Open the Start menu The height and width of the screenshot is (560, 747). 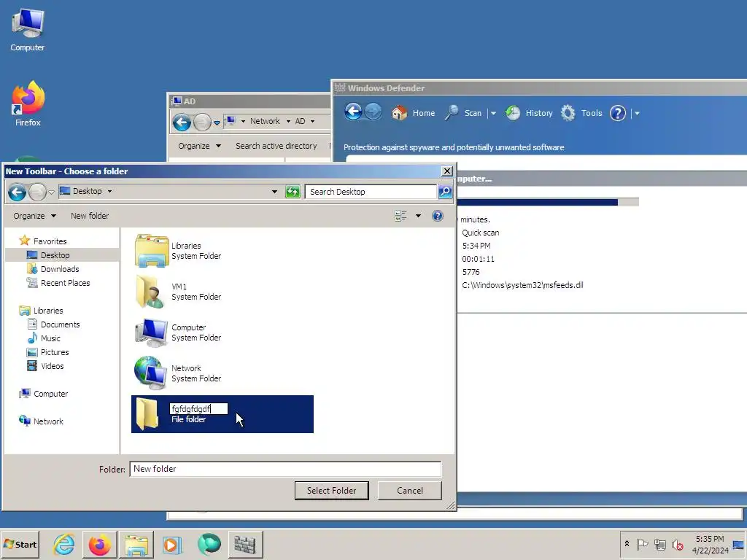coord(20,544)
